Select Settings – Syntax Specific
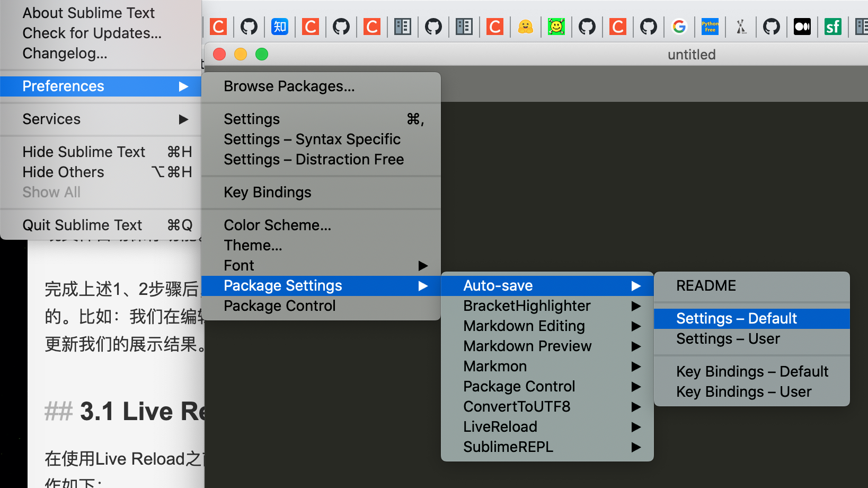Viewport: 868px width, 488px height. pos(312,139)
